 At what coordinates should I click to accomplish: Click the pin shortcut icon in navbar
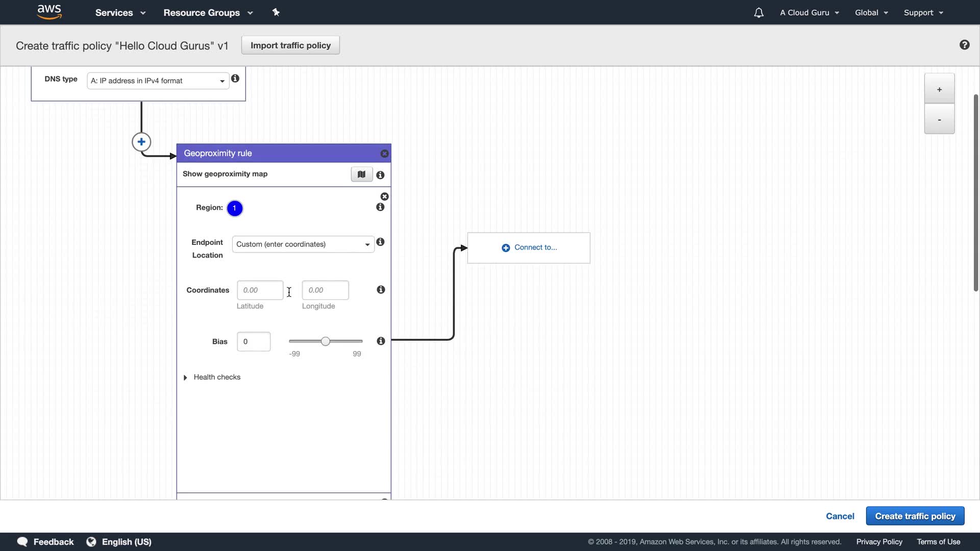pyautogui.click(x=276, y=12)
